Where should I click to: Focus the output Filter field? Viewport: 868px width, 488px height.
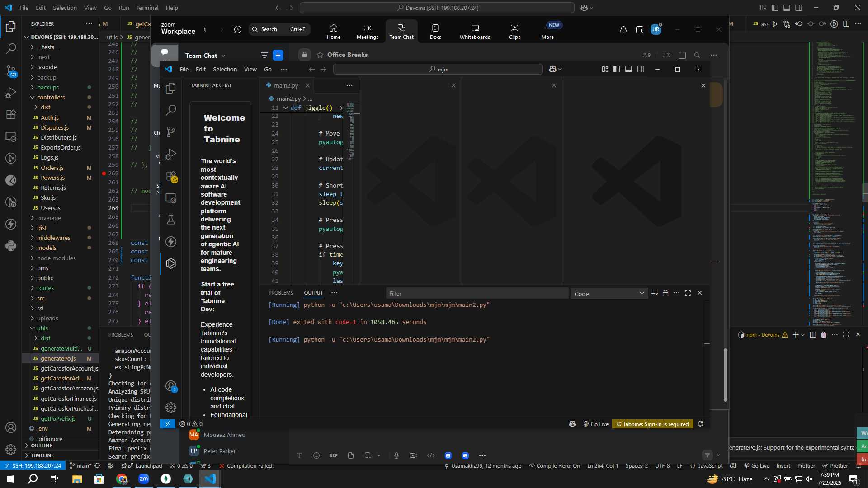(x=477, y=294)
